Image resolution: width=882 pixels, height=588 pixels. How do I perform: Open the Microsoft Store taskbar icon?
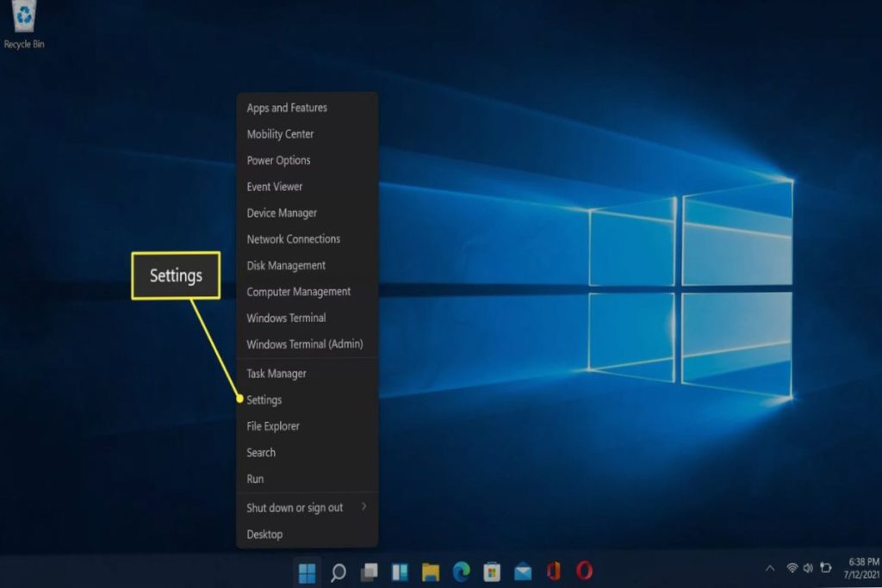click(492, 573)
